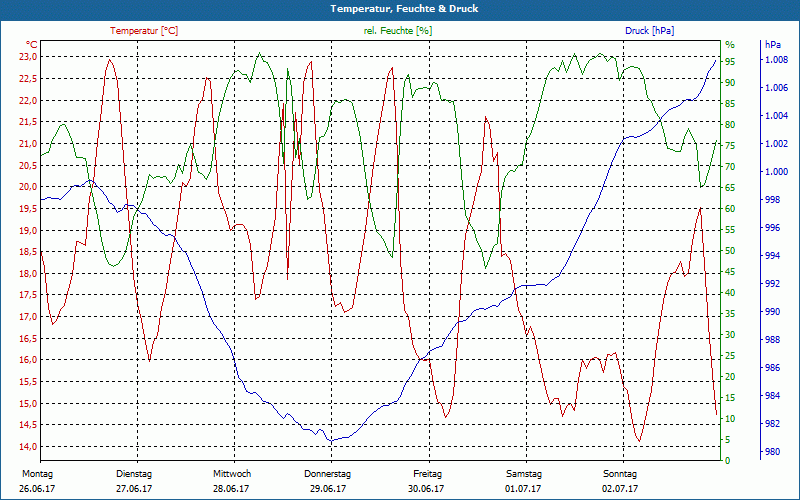
Task: Click the 50 humidity axis value
Action: pos(730,251)
